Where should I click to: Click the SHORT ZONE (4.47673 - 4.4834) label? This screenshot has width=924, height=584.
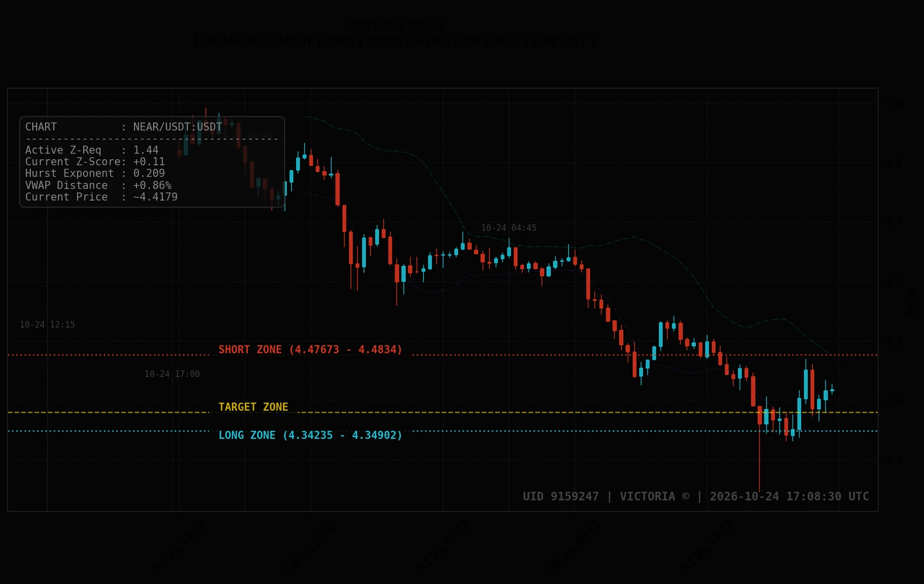[310, 350]
